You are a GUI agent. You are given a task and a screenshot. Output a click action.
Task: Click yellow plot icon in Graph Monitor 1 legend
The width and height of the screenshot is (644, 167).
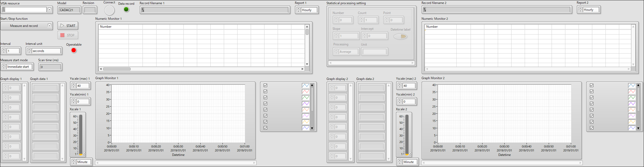306,122
